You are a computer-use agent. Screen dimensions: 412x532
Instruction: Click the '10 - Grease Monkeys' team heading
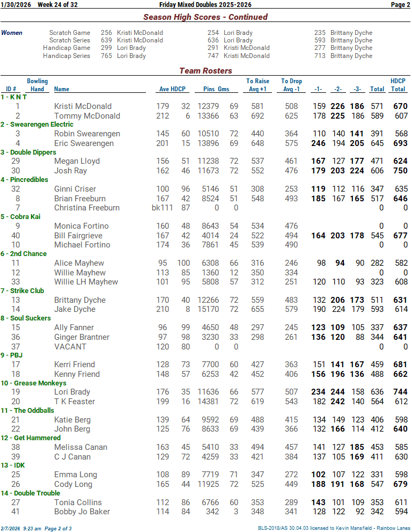(x=33, y=383)
